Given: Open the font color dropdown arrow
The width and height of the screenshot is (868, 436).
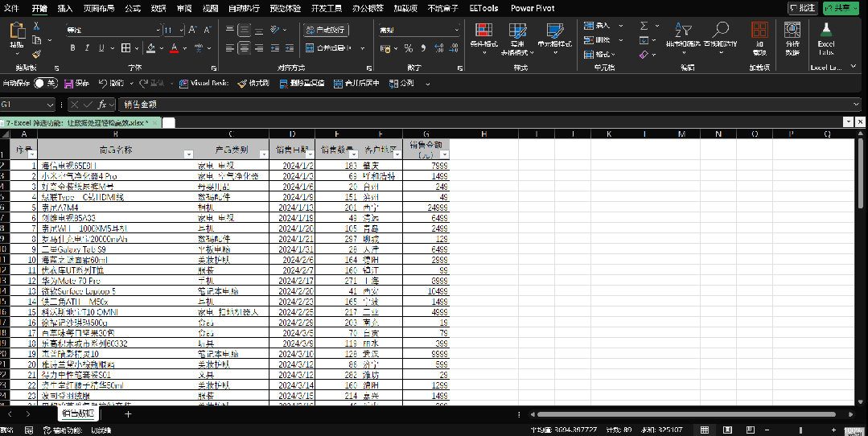Looking at the screenshot, I should tap(185, 49).
